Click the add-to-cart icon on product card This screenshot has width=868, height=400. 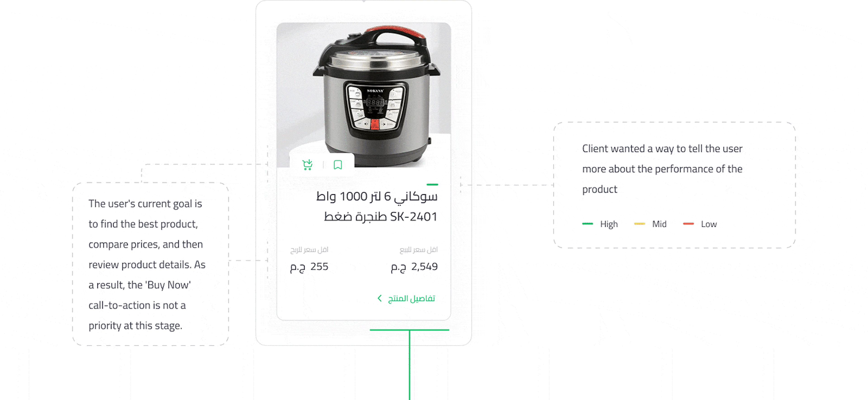pyautogui.click(x=307, y=165)
